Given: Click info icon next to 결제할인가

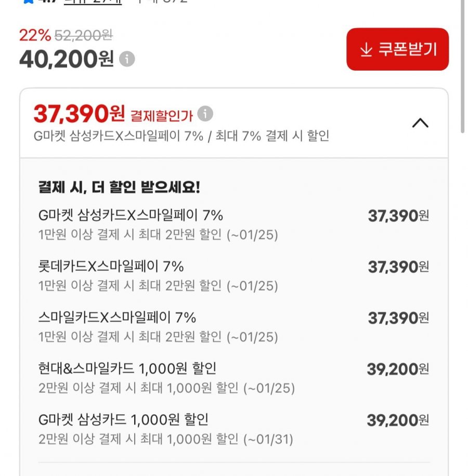Looking at the screenshot, I should pyautogui.click(x=205, y=113).
